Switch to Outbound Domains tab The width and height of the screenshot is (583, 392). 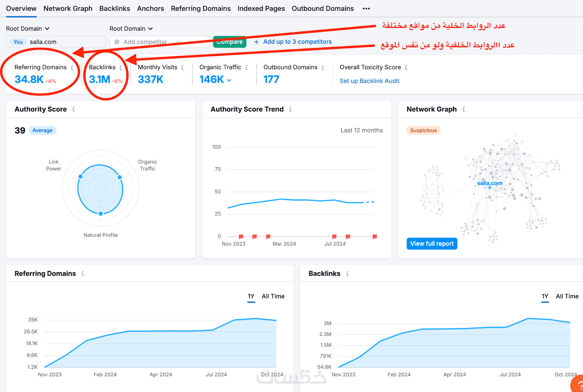coord(323,8)
